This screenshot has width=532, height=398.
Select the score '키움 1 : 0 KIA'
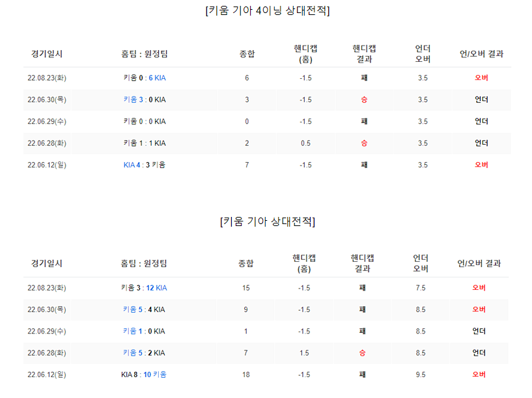[144, 331]
